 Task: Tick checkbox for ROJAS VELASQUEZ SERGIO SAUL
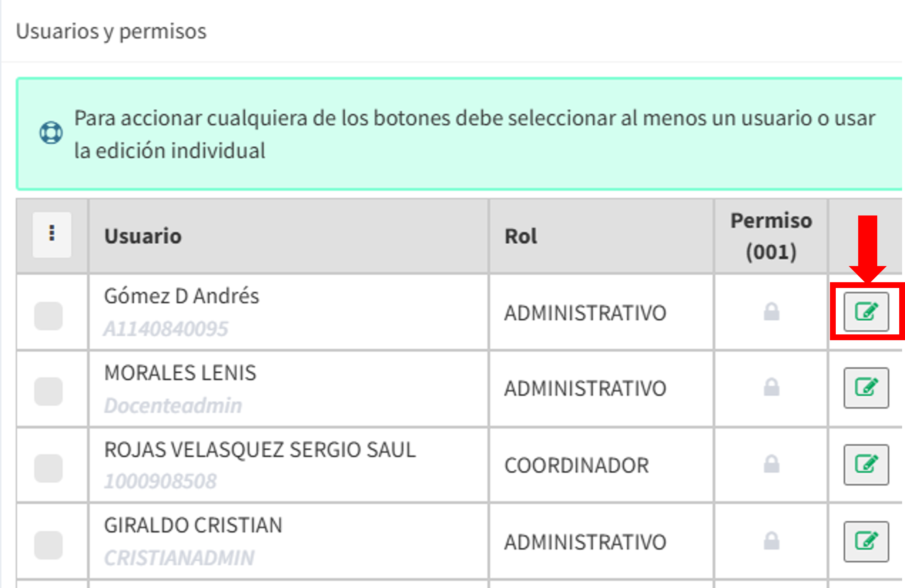49,468
